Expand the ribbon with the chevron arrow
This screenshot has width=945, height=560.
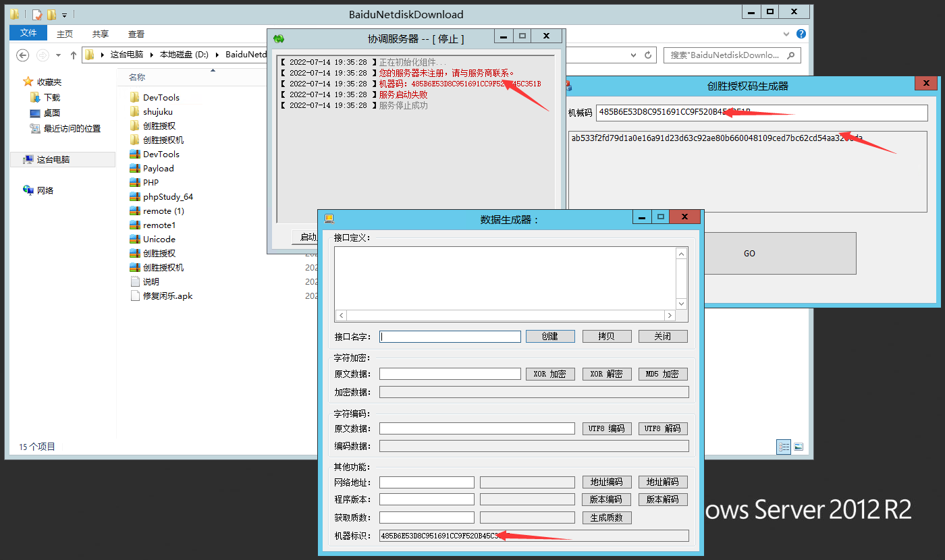click(x=788, y=34)
